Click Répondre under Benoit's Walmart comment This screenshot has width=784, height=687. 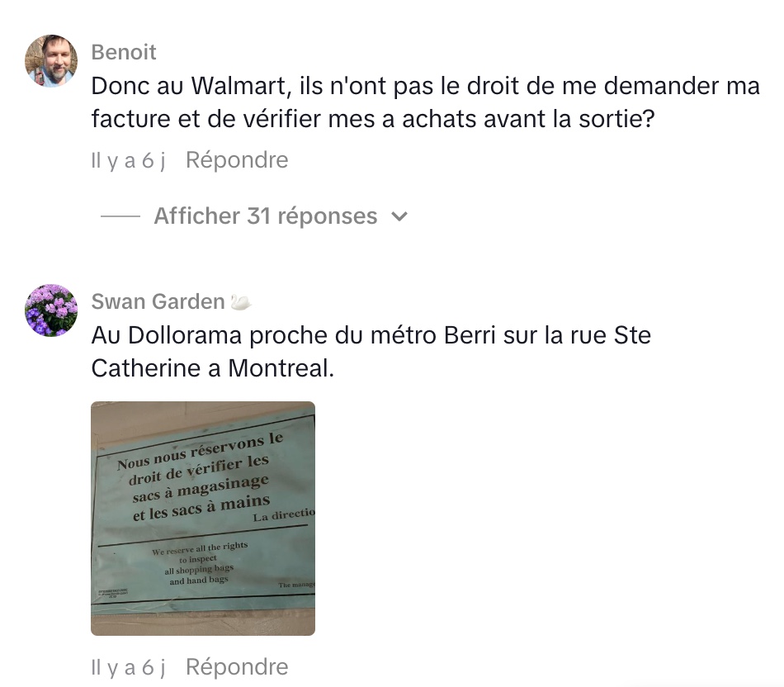coord(237,160)
